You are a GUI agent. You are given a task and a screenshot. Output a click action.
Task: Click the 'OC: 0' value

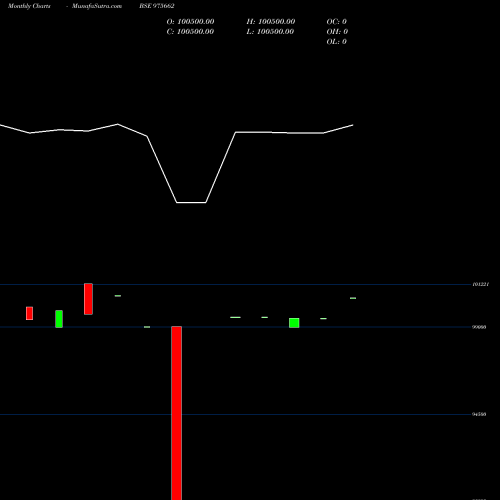pos(337,22)
